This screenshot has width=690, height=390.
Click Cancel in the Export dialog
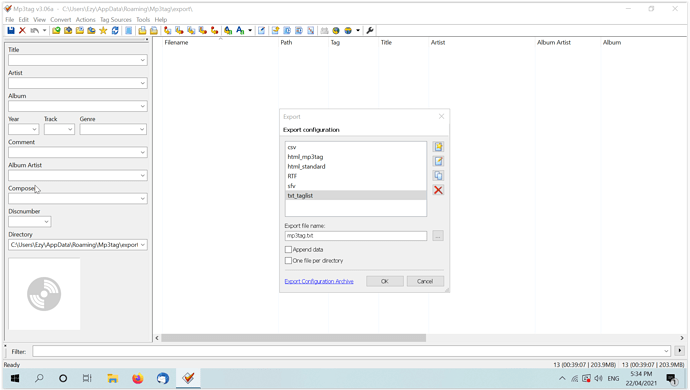click(x=425, y=281)
